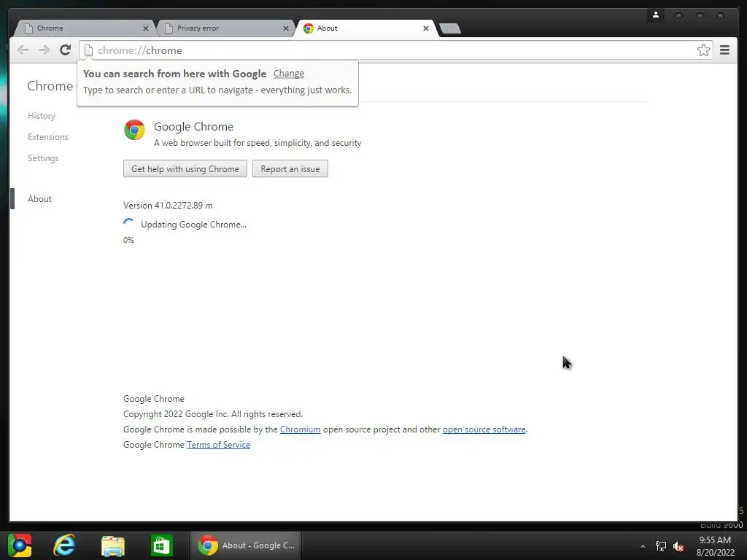Click the tagline about speed, simplicity, and security
This screenshot has height=560, width=747.
tap(258, 143)
